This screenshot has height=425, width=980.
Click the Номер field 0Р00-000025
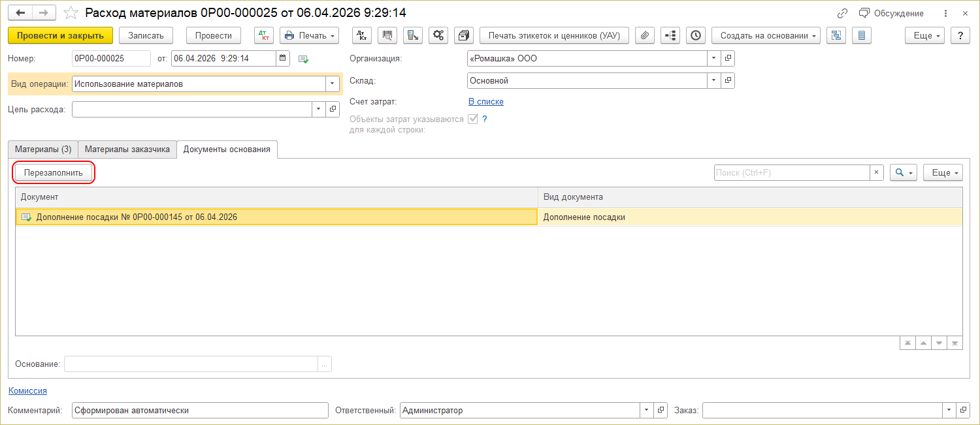[111, 58]
